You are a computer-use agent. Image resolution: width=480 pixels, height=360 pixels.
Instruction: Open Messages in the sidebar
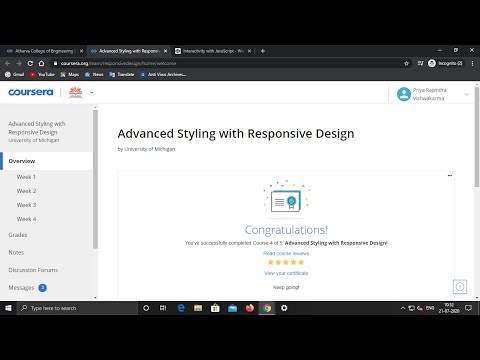(21, 288)
